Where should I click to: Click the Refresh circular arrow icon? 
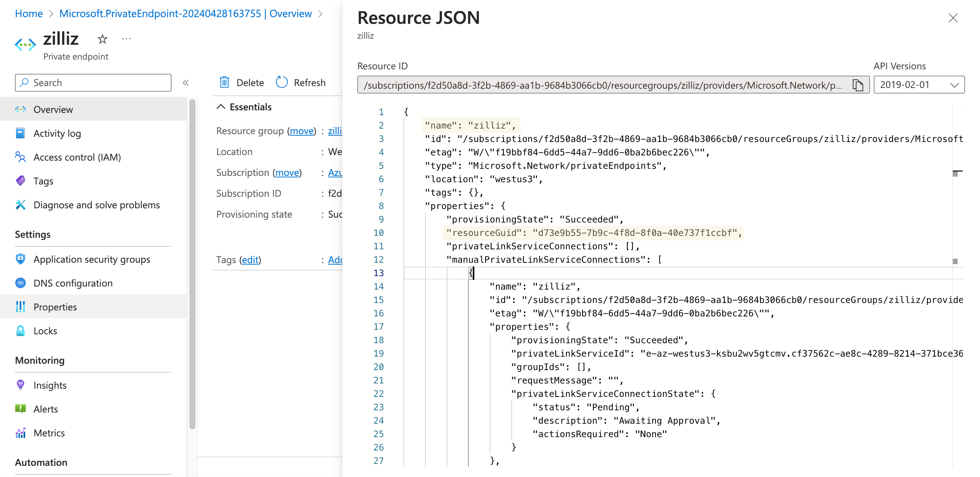[282, 82]
